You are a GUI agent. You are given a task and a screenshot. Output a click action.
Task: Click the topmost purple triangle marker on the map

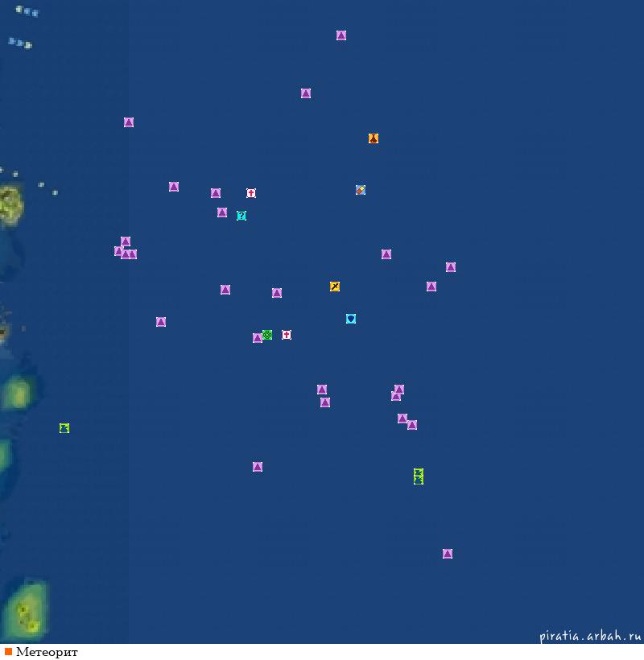point(341,35)
